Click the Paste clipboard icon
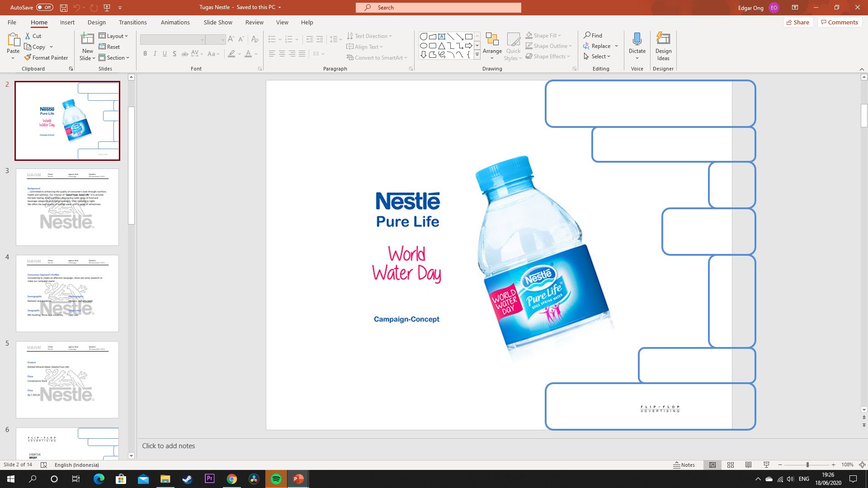 point(13,40)
